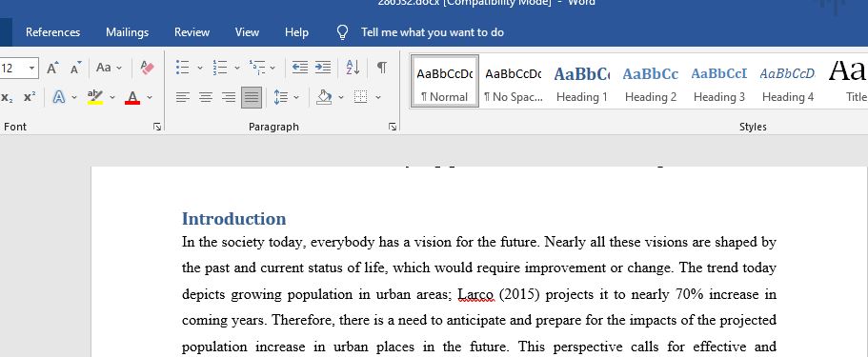Align text left
The height and width of the screenshot is (357, 868).
[x=183, y=98]
